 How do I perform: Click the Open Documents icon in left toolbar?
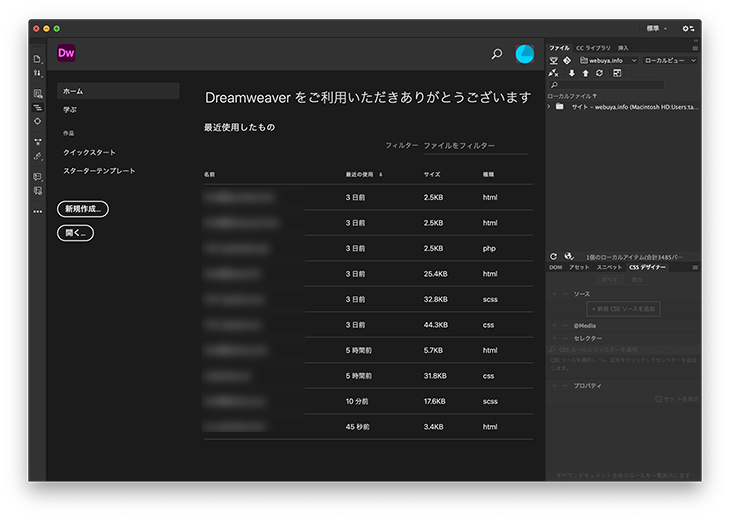[37, 59]
